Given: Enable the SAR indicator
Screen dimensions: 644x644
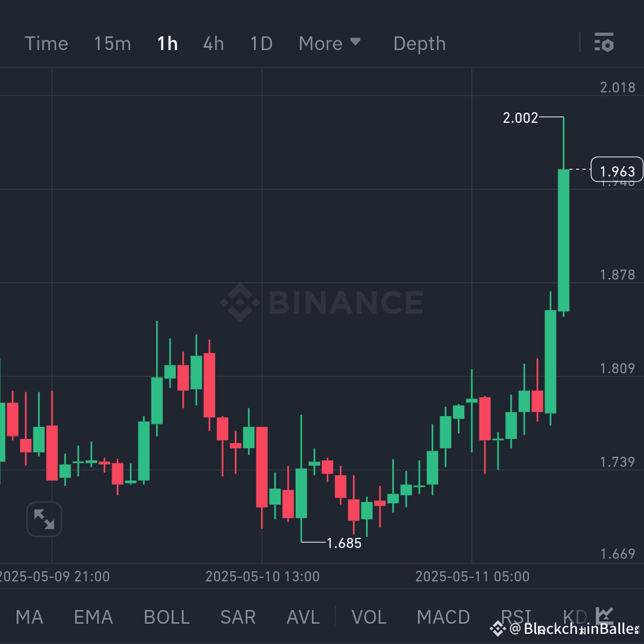Looking at the screenshot, I should (237, 617).
